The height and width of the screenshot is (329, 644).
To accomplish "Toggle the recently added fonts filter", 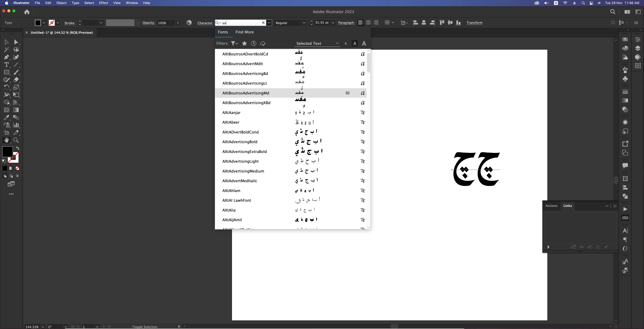I will click(253, 44).
